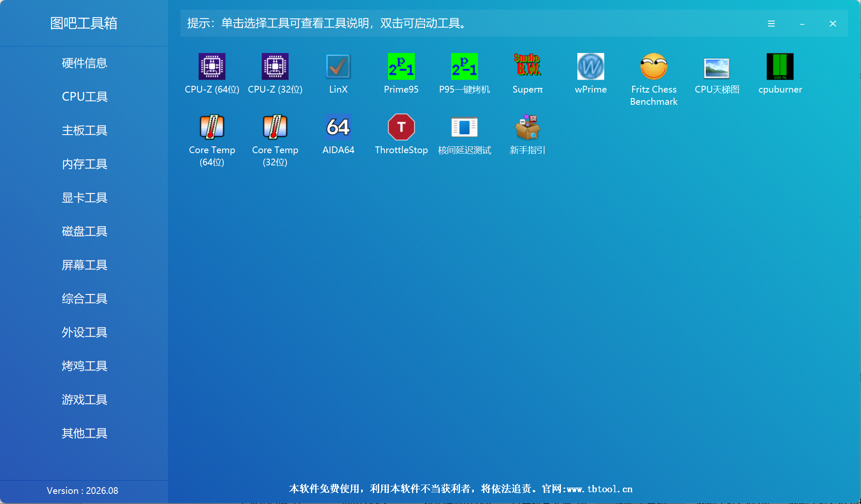Screen dimensions: 861x504
Task: Minimize the toolbox window
Action: 802,24
